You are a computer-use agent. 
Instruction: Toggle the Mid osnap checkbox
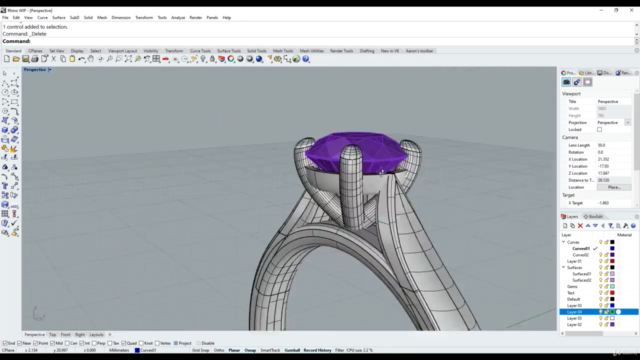click(x=52, y=343)
